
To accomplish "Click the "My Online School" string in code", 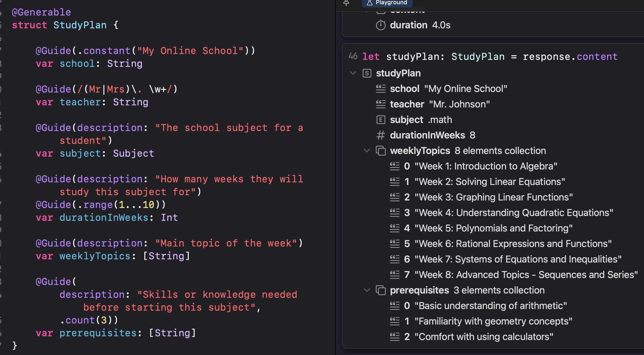I will click(x=190, y=51).
